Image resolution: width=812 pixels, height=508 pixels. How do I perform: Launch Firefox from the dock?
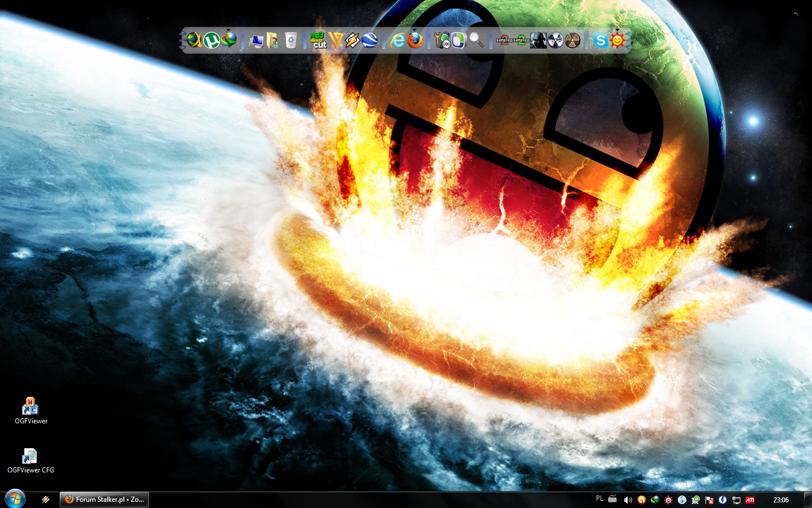(415, 40)
